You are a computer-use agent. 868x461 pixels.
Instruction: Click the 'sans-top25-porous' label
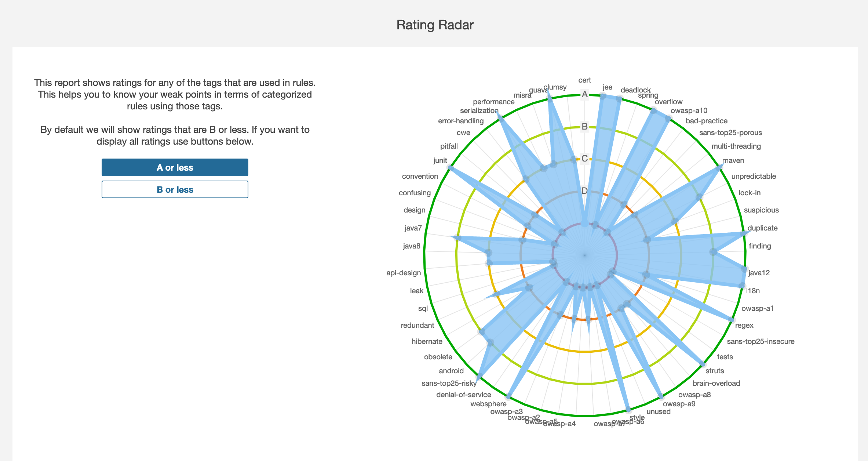(x=730, y=133)
